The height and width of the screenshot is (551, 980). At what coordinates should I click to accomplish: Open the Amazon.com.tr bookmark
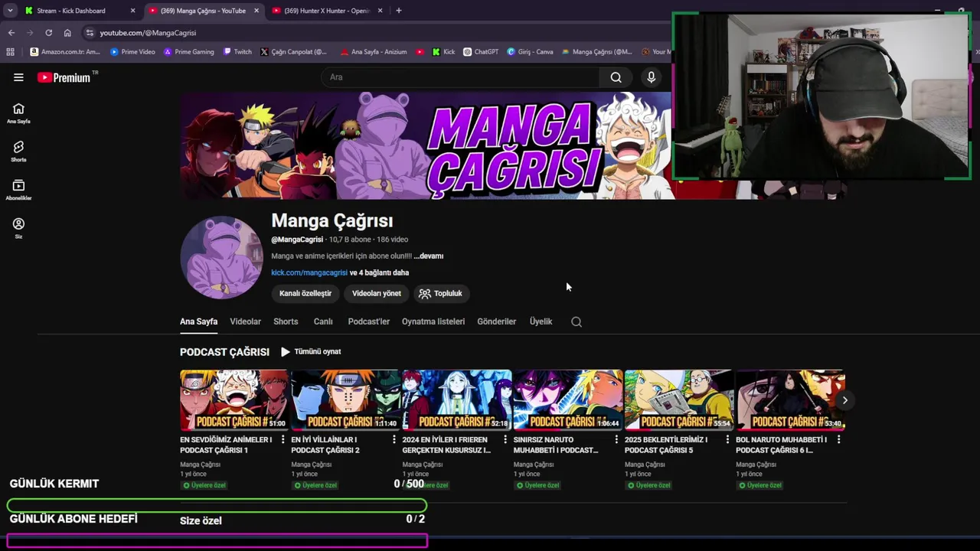65,52
